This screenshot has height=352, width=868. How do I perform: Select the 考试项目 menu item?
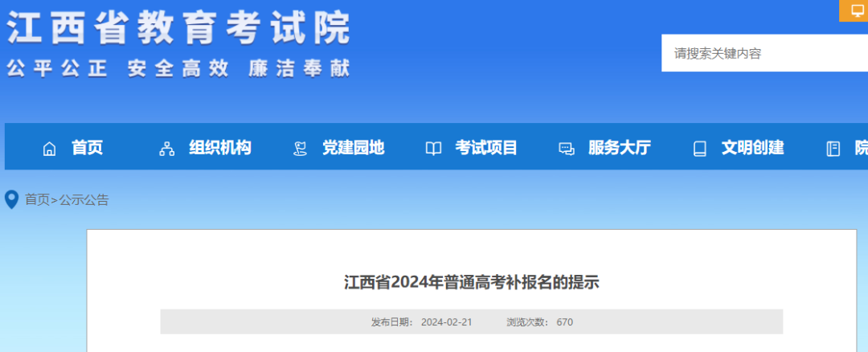[x=486, y=148]
